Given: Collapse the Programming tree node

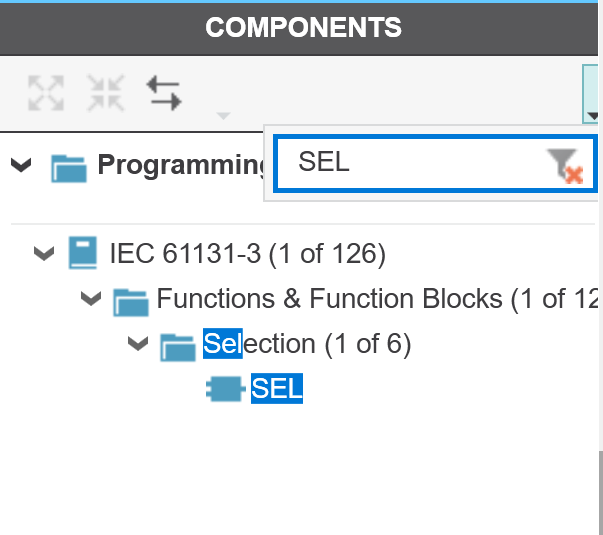Looking at the screenshot, I should click(x=21, y=165).
